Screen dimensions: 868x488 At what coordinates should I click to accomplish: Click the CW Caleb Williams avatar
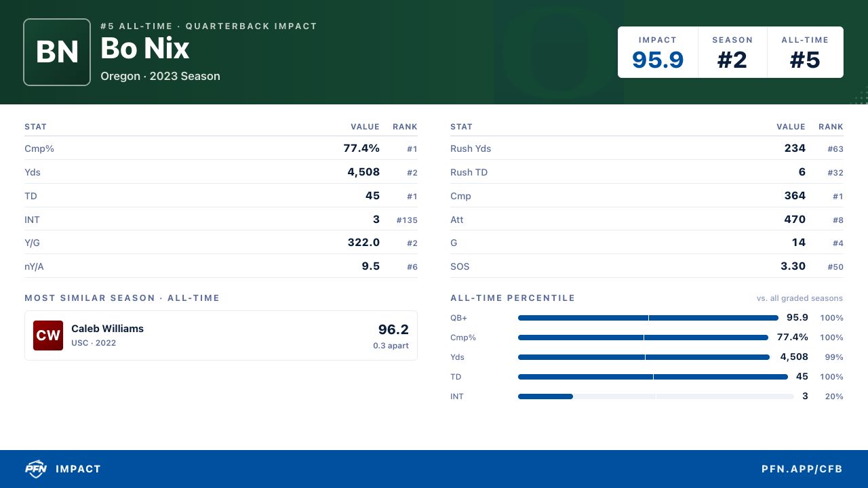(48, 335)
